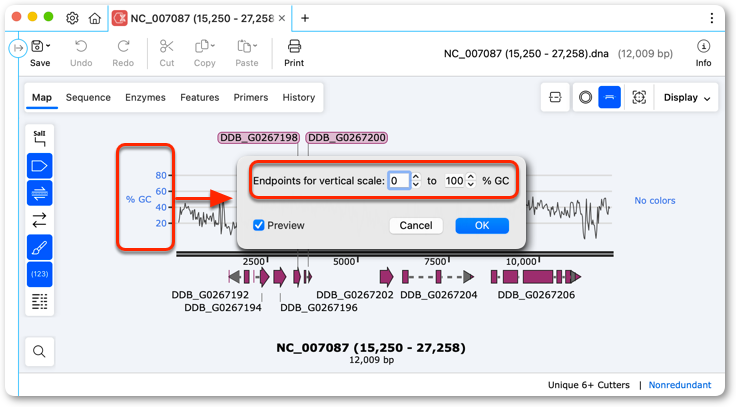Adjust the lower endpoint stepper arrows
This screenshot has height=407, width=736.
tap(416, 181)
